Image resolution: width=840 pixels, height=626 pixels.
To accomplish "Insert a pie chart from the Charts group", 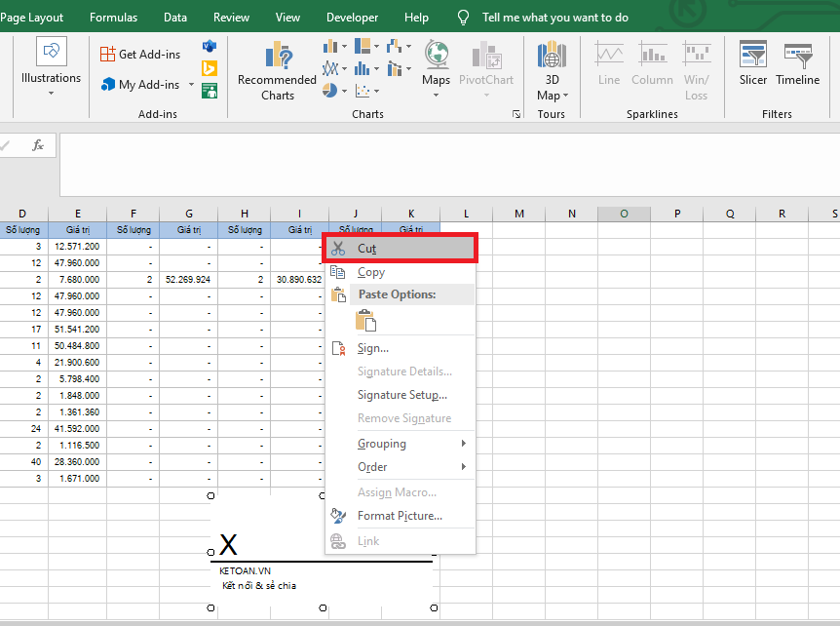I will 328,90.
